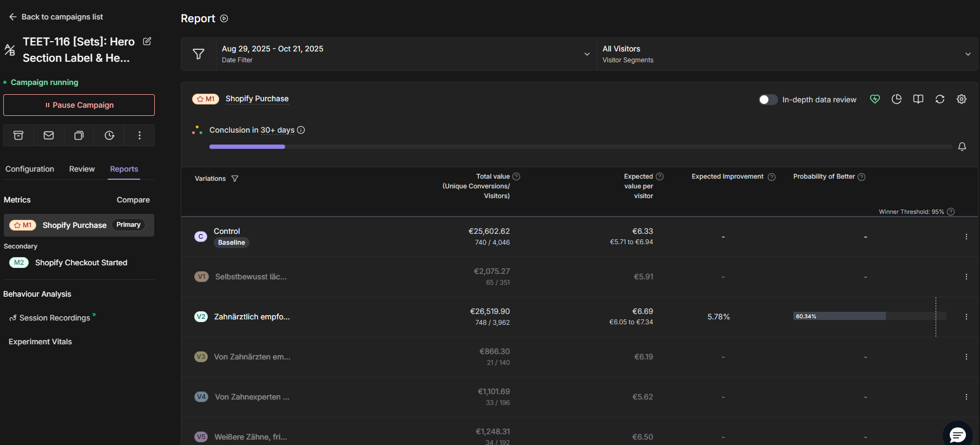Click the €6.69 expected value cell
Viewport: 980px width, 445px height.
tap(643, 311)
